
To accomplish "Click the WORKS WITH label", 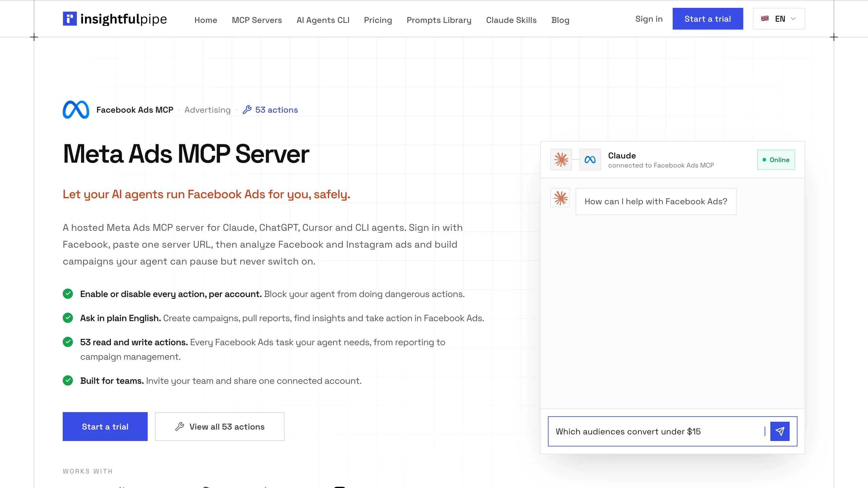I will tap(88, 471).
